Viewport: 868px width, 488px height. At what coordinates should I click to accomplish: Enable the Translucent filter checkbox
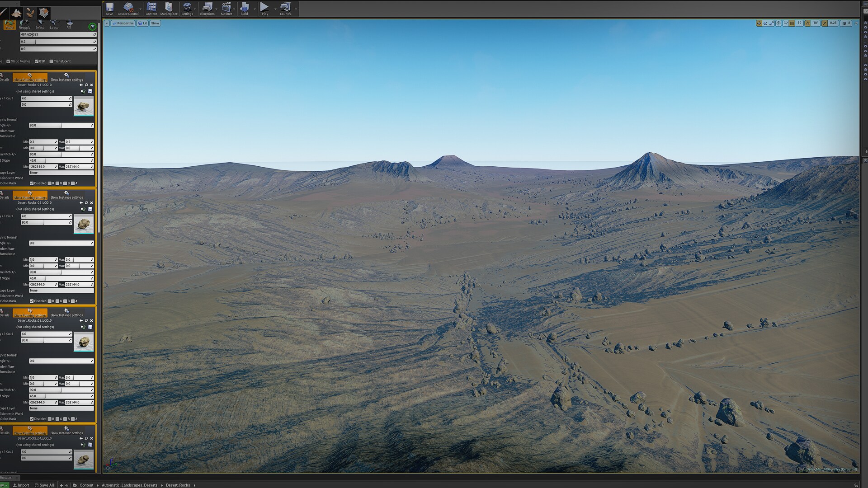51,61
